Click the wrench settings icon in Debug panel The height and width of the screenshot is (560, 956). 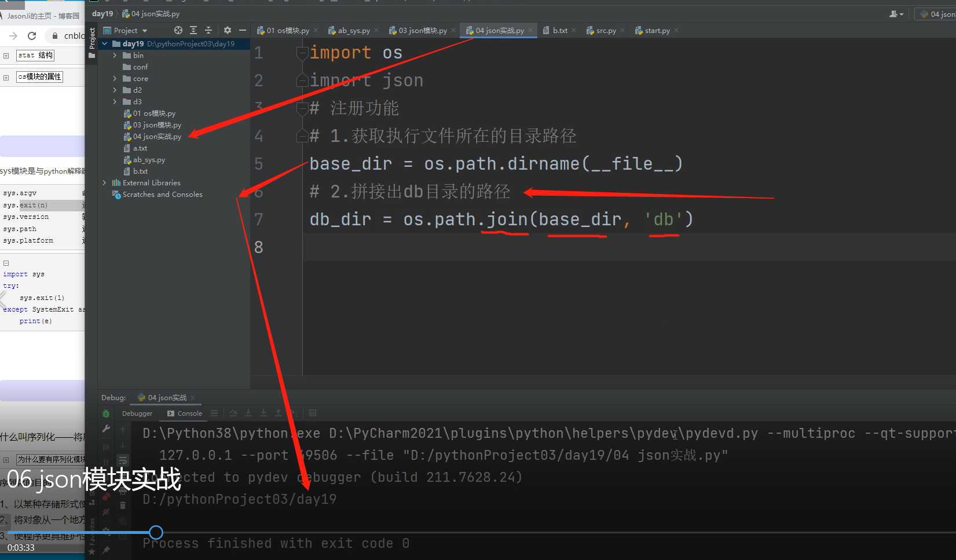tap(106, 429)
